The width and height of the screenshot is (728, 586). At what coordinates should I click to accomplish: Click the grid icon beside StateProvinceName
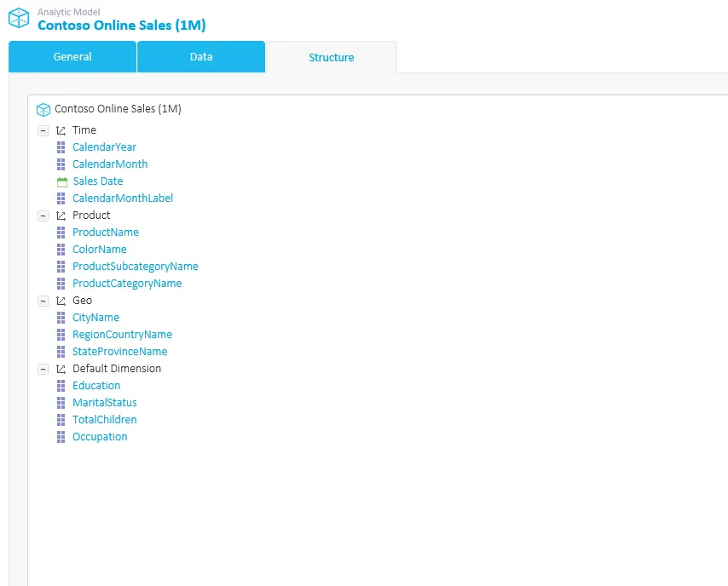61,352
